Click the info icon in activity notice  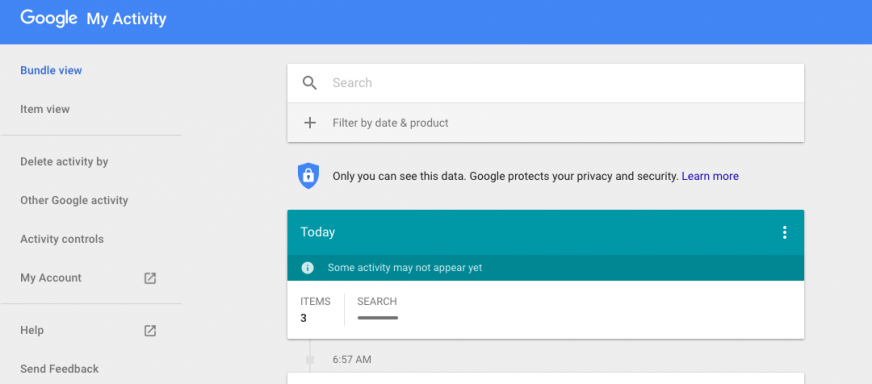(308, 268)
